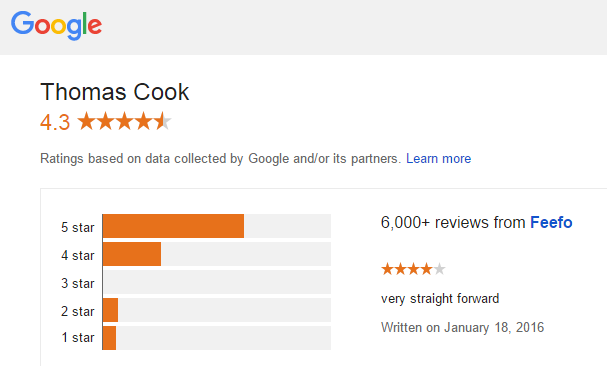Click the 'very straight forward' review text

(440, 299)
